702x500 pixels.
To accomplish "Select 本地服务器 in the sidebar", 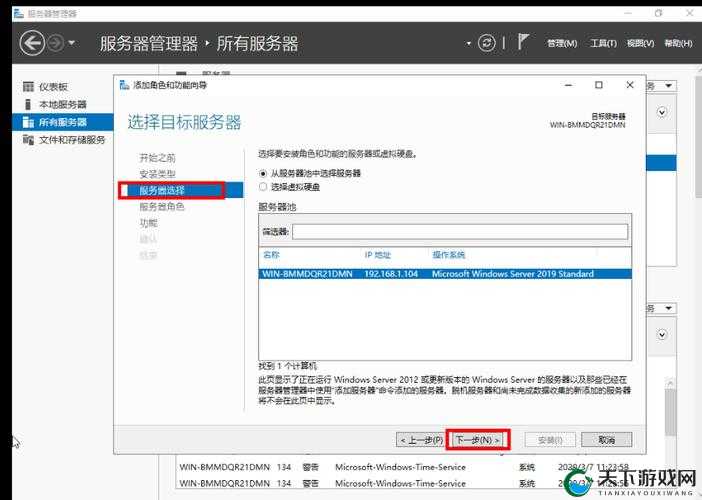I will pyautogui.click(x=63, y=104).
